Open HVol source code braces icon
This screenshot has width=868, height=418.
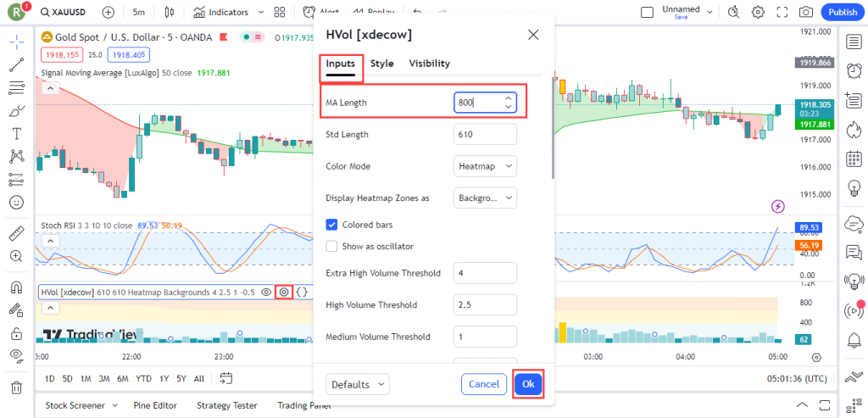[x=302, y=292]
